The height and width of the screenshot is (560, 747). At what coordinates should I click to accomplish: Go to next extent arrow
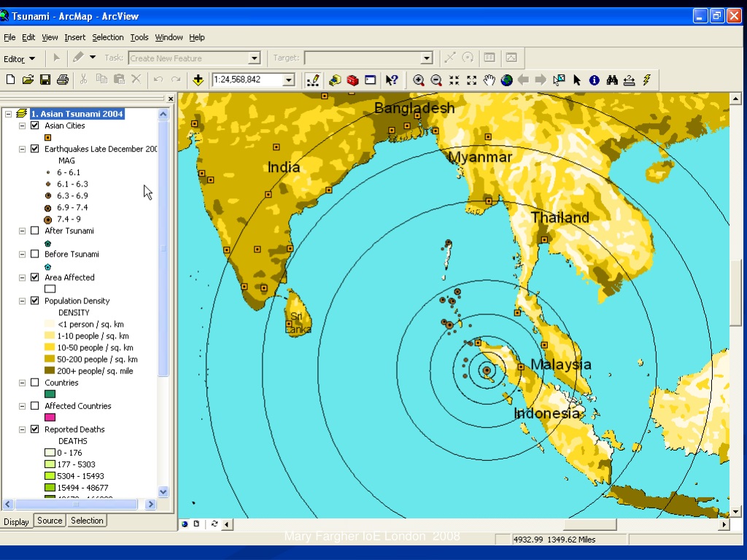click(541, 80)
